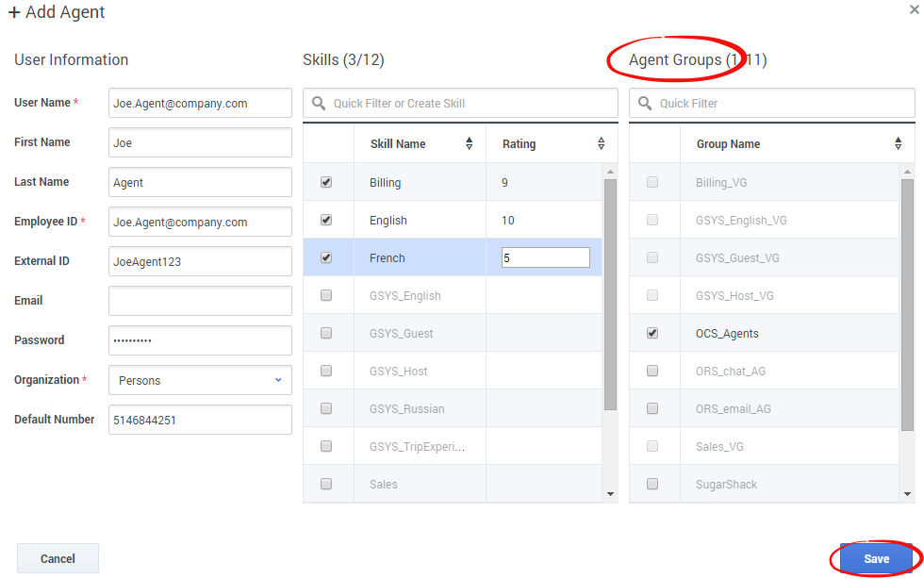924x579 pixels.
Task: Sort skills by Rating column arrows
Action: click(x=602, y=144)
